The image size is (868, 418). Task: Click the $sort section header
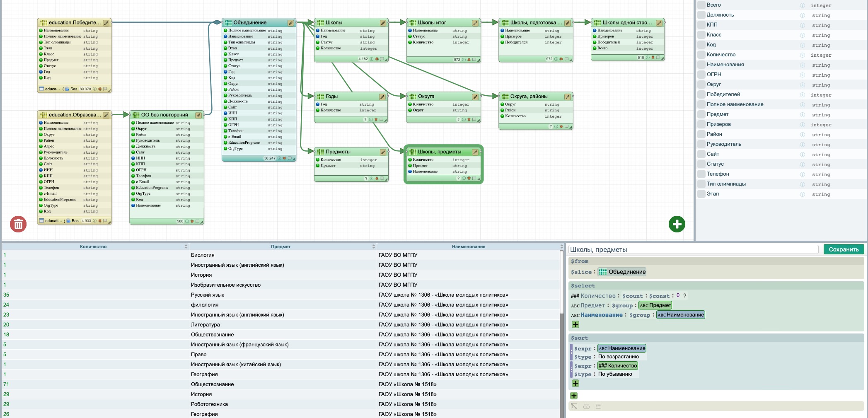pyautogui.click(x=579, y=338)
